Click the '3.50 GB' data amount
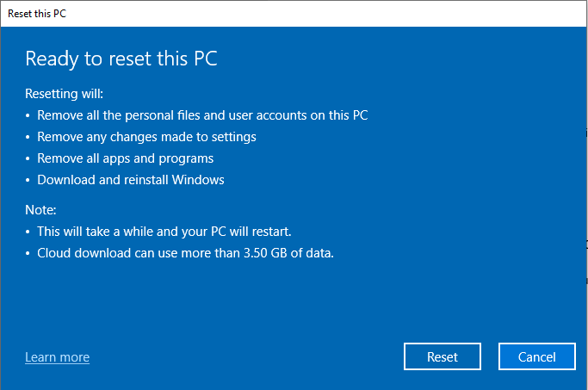This screenshot has height=390, width=588. pyautogui.click(x=304, y=253)
